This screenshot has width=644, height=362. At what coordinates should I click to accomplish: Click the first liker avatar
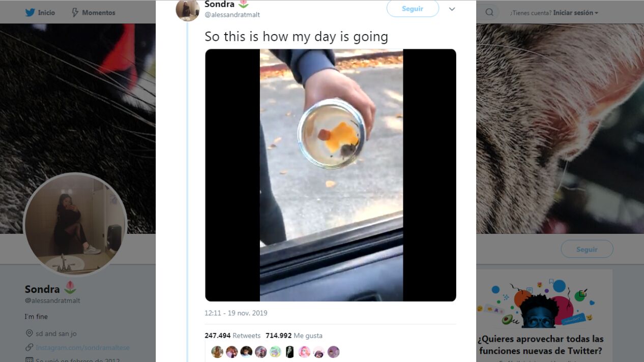click(x=217, y=352)
